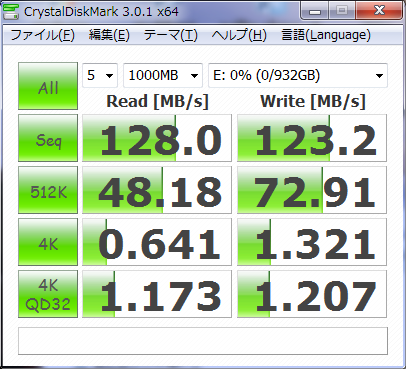Click the 512K write value 72.91
The image size is (406, 369).
click(x=312, y=190)
